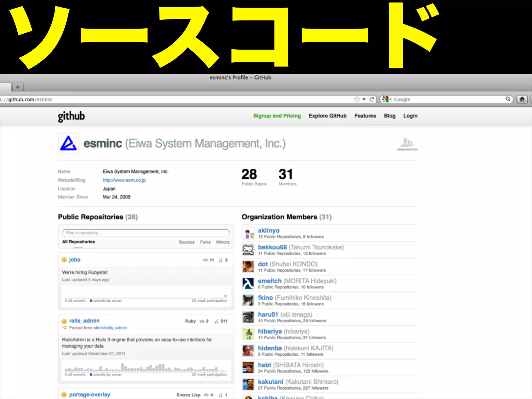Open Explore GitHub

(328, 116)
